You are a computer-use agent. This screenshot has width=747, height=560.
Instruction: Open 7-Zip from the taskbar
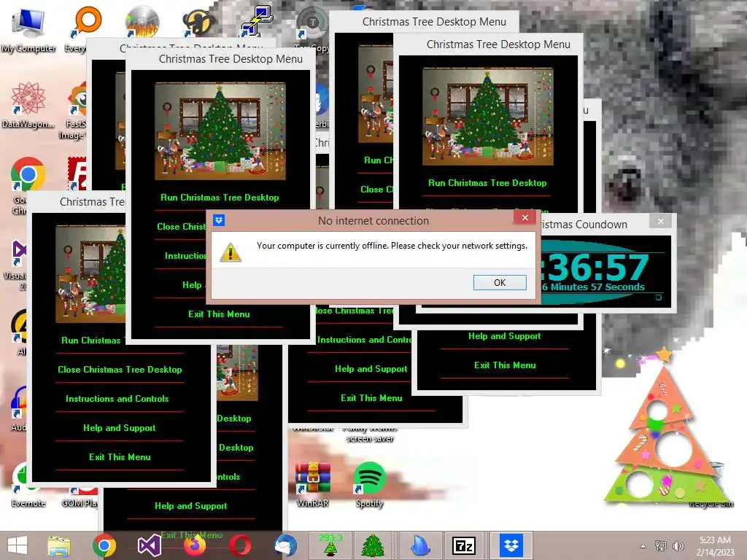(x=463, y=545)
